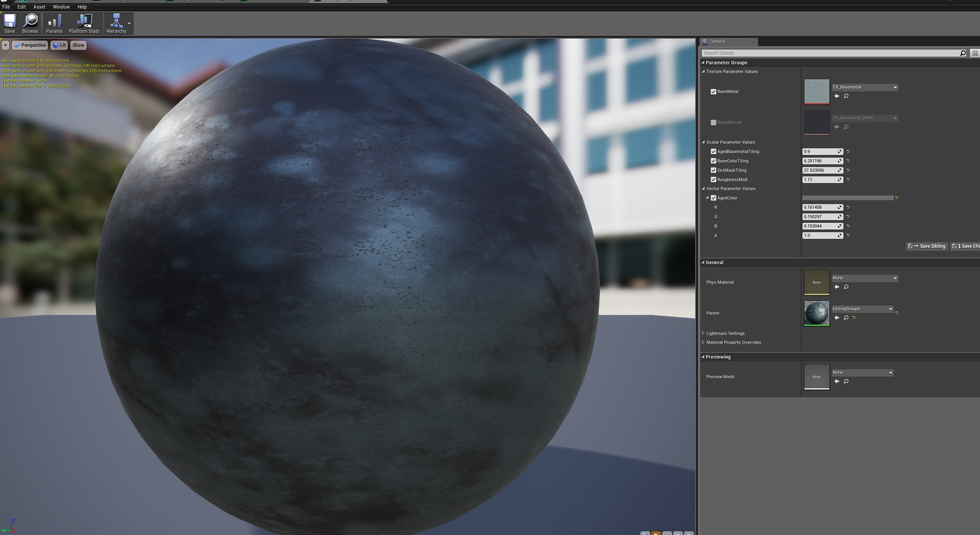
Task: Close the Details tab
Action: pyautogui.click(x=753, y=42)
